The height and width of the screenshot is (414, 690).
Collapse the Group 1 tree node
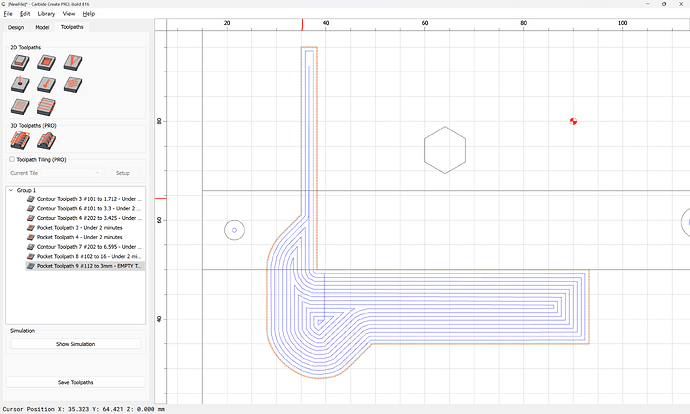coord(11,190)
